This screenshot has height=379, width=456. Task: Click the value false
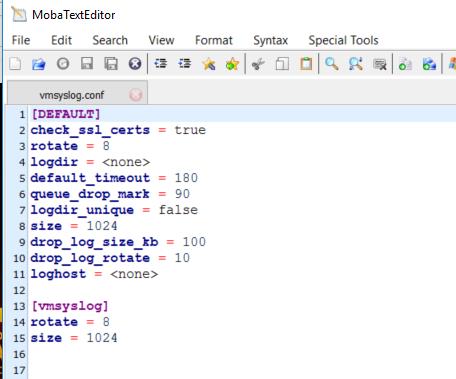coord(178,210)
